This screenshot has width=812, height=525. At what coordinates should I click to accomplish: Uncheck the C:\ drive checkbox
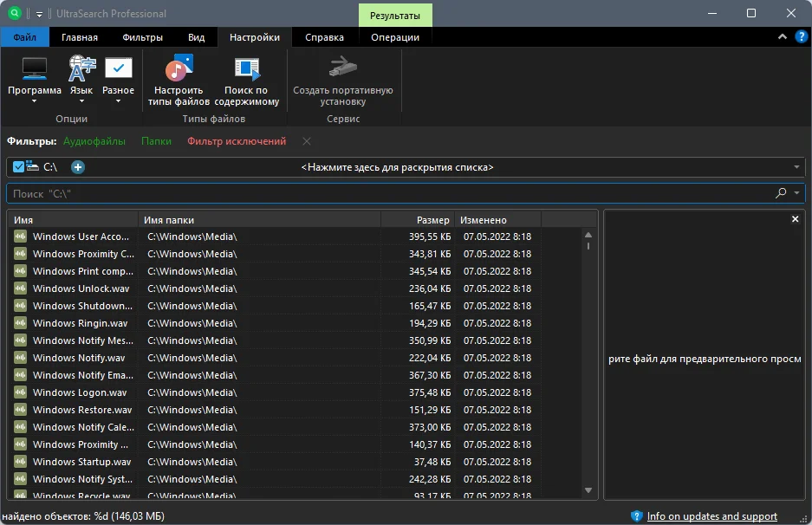[19, 166]
